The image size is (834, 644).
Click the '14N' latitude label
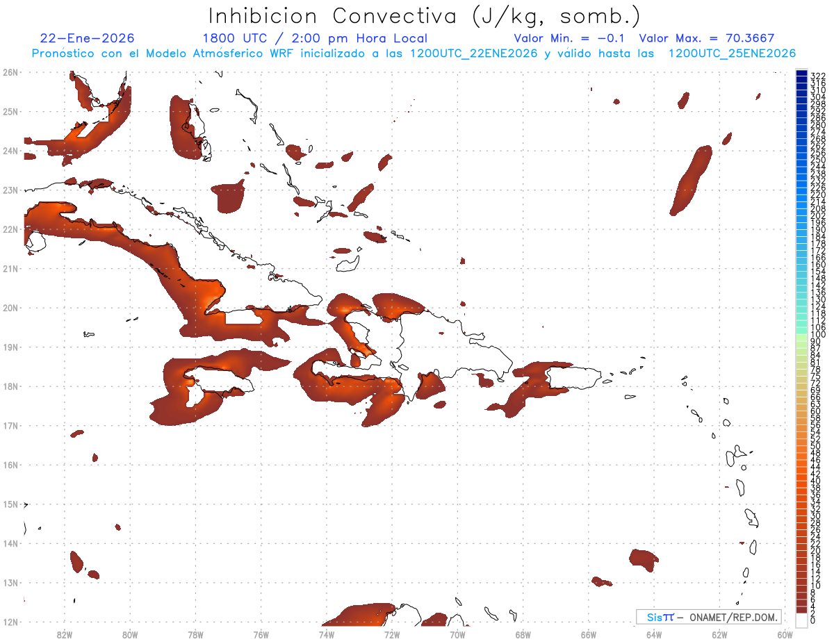(10, 543)
